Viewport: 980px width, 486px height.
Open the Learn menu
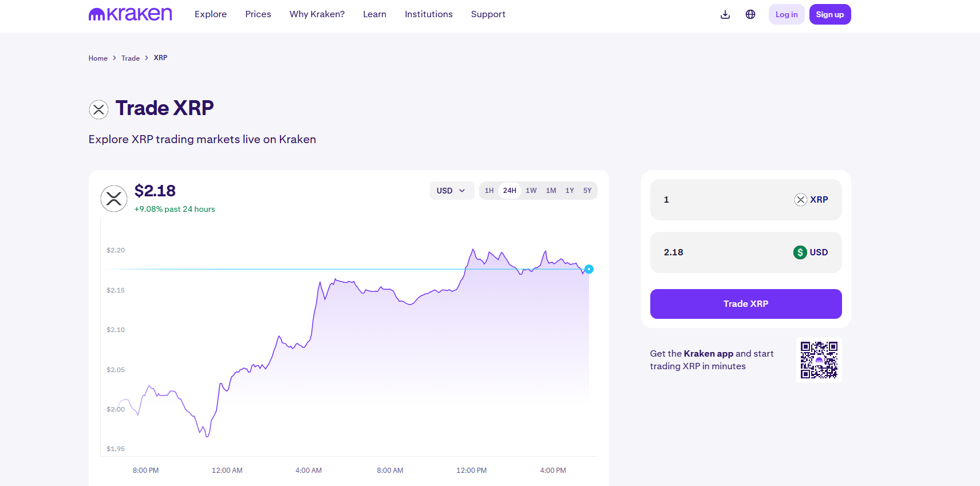pyautogui.click(x=374, y=14)
